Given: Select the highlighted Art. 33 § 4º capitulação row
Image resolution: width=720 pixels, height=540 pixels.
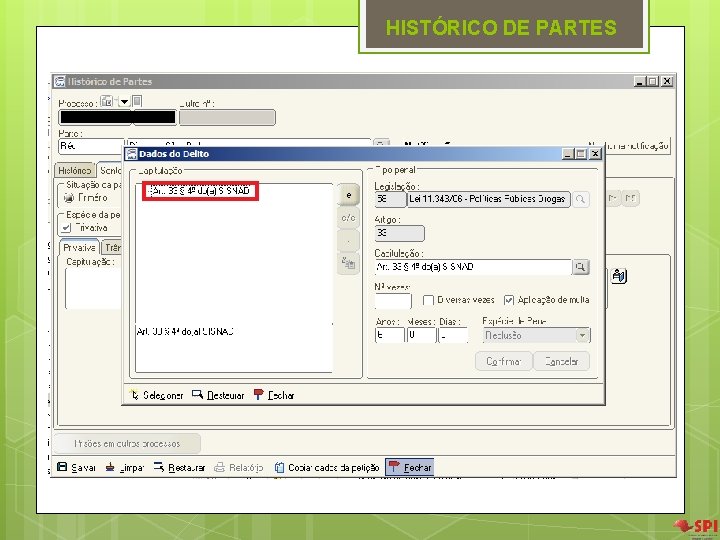Looking at the screenshot, I should pyautogui.click(x=200, y=191).
